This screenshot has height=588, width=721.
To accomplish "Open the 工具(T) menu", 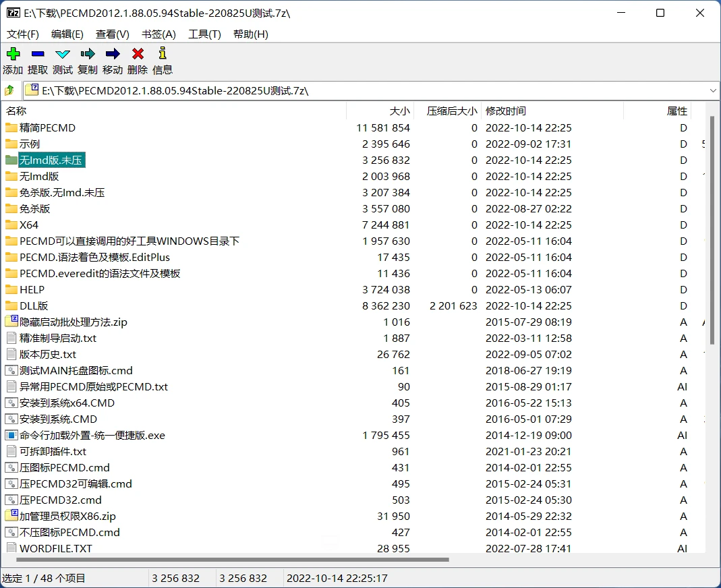I will pyautogui.click(x=204, y=34).
